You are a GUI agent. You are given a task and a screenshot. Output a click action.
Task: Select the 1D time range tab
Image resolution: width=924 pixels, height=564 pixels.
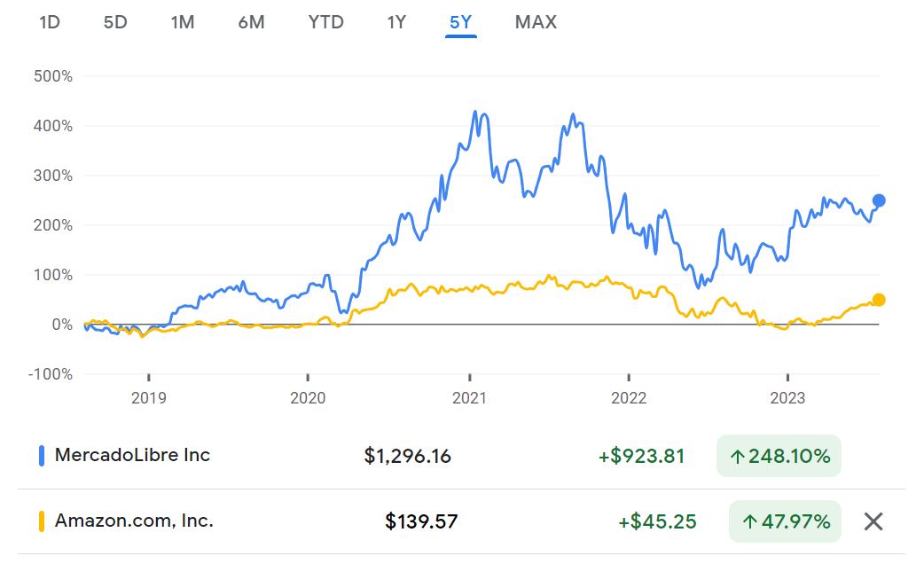point(49,22)
